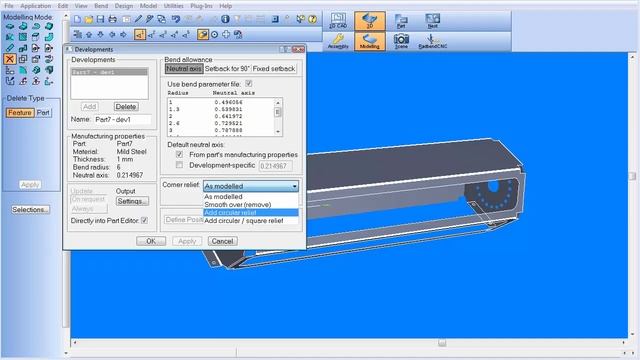Select the Fixed setback tab
This screenshot has width=640, height=360.
pyautogui.click(x=273, y=69)
